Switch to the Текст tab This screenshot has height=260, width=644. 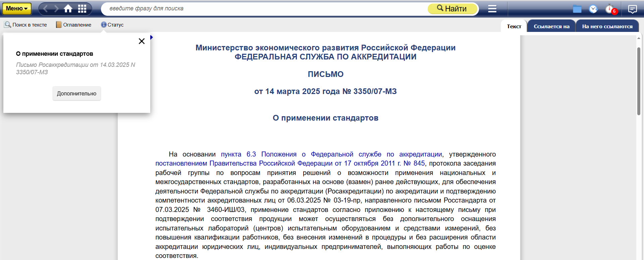514,26
